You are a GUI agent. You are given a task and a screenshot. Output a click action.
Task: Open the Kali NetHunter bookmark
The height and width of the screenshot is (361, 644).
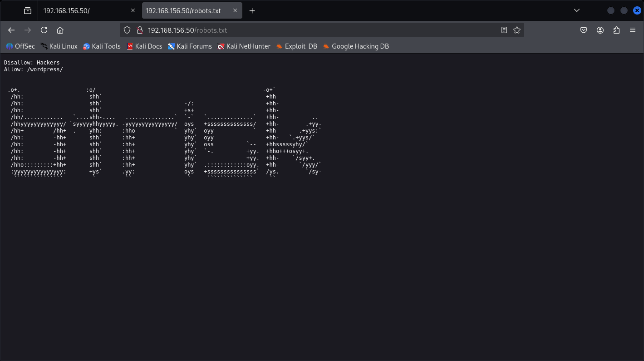point(244,46)
